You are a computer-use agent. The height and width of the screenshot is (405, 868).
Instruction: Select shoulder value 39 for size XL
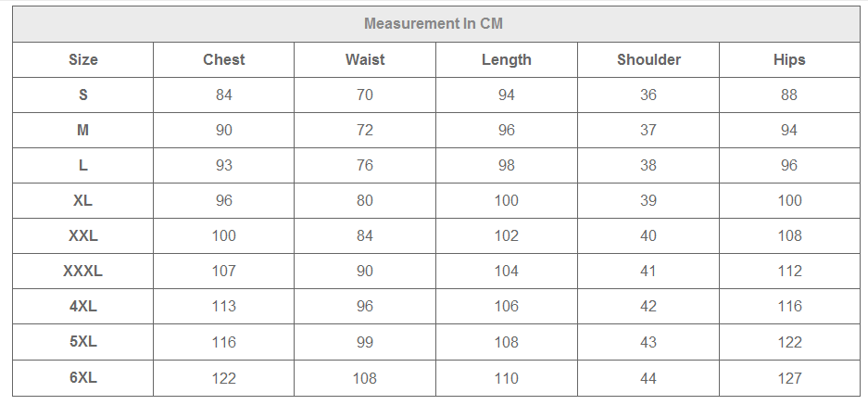click(x=648, y=200)
